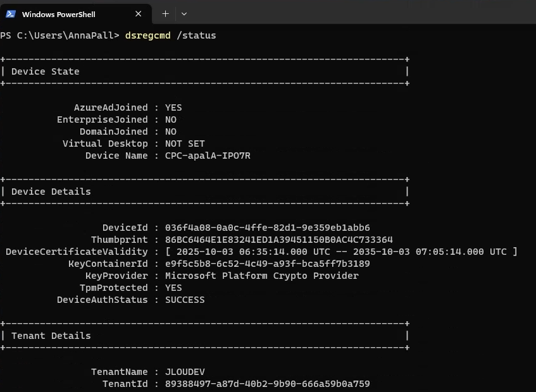Click the PowerShell icon on the tab
This screenshot has height=392, width=536.
click(x=11, y=14)
